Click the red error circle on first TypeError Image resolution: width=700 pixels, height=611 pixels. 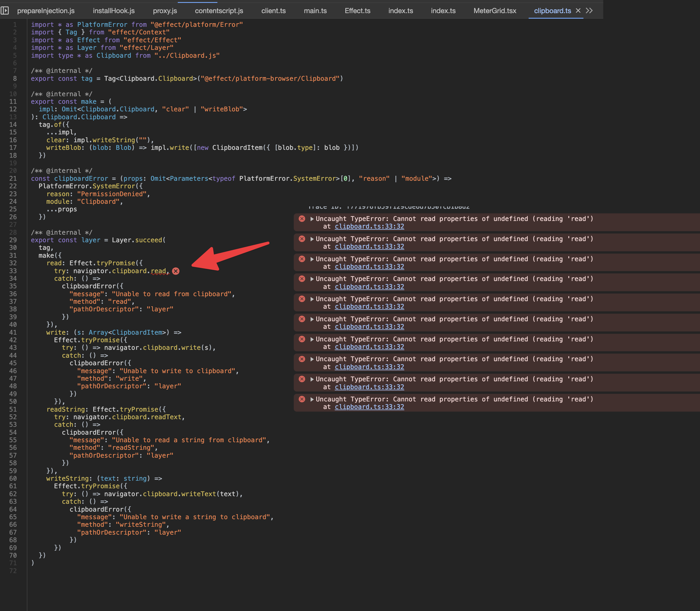click(302, 219)
